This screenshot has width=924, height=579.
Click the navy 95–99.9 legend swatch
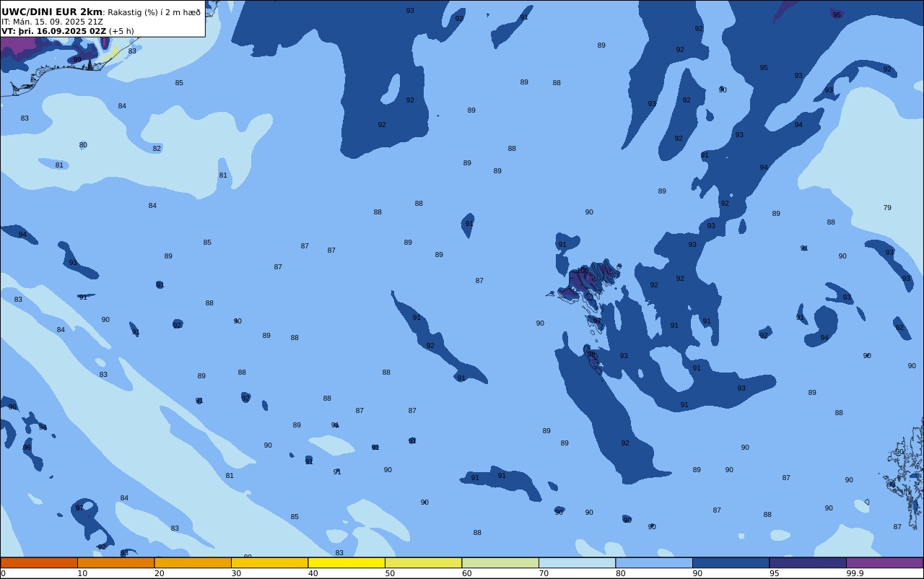808,562
